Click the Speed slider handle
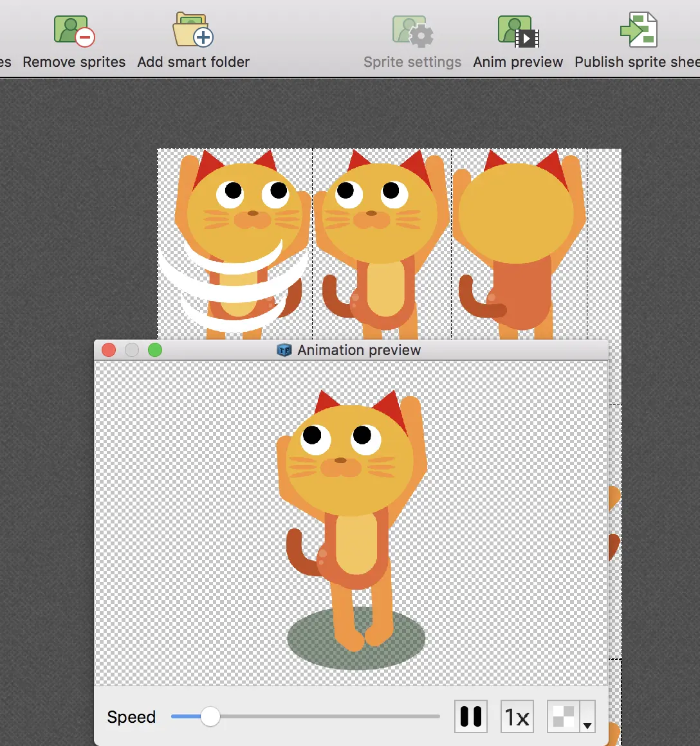700x746 pixels. pyautogui.click(x=210, y=716)
